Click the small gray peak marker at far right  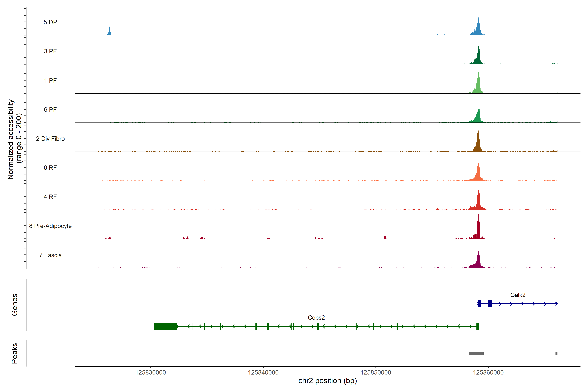point(556,353)
